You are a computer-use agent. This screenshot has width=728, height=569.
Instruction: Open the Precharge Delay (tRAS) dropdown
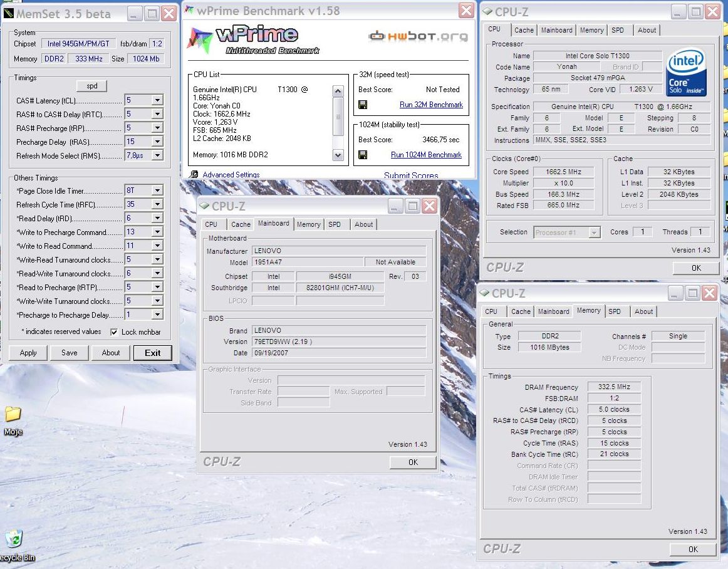(157, 142)
